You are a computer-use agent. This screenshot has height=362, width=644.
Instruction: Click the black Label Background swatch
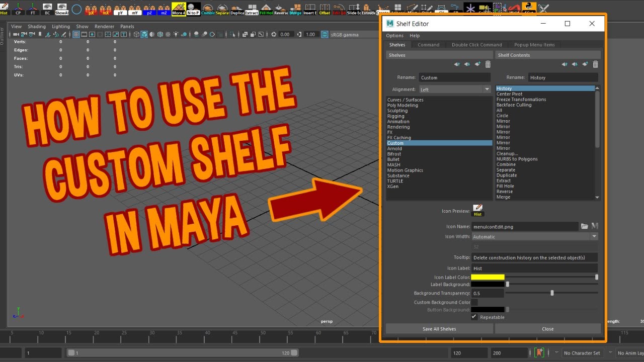[488, 285]
